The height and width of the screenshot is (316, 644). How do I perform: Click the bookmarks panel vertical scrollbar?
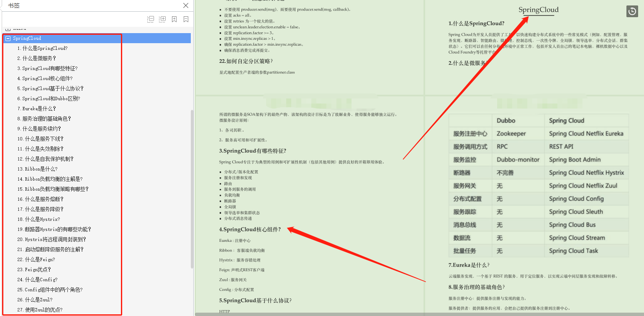tap(192, 189)
